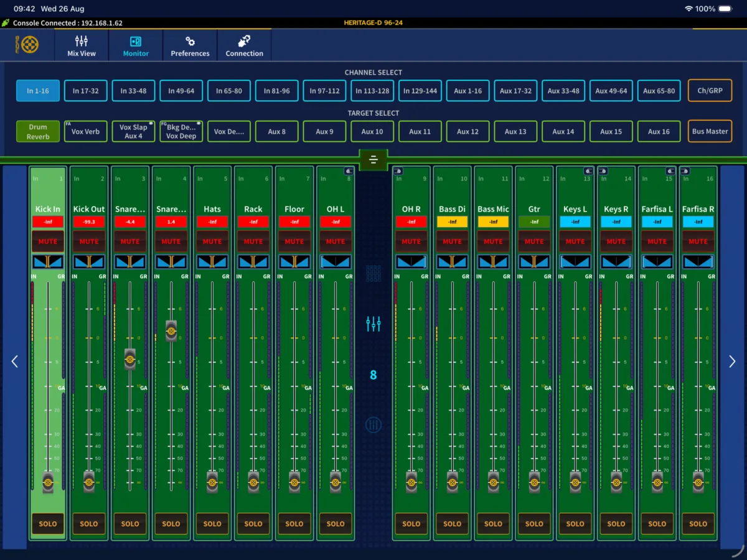This screenshot has height=560, width=747.
Task: Click the Kick In channel name
Action: (48, 209)
